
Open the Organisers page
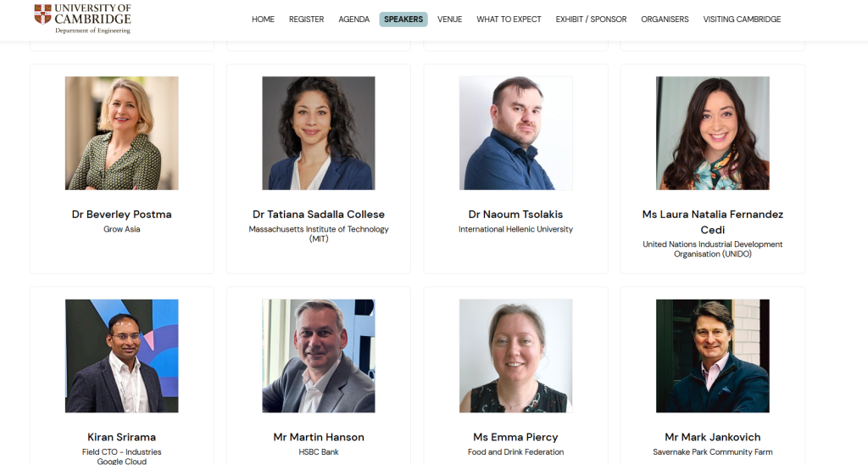pyautogui.click(x=665, y=20)
